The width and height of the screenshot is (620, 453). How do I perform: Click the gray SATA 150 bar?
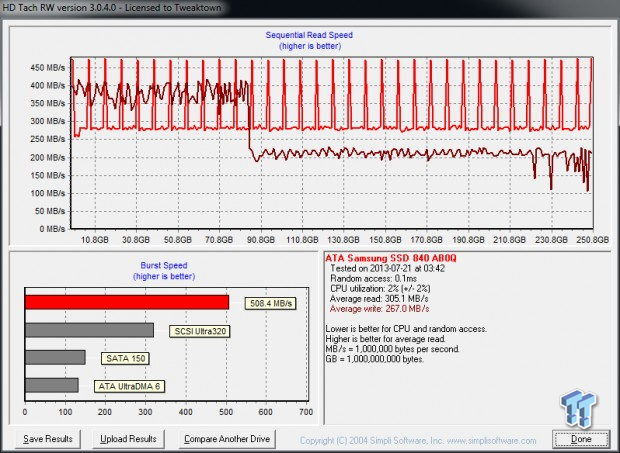55,357
